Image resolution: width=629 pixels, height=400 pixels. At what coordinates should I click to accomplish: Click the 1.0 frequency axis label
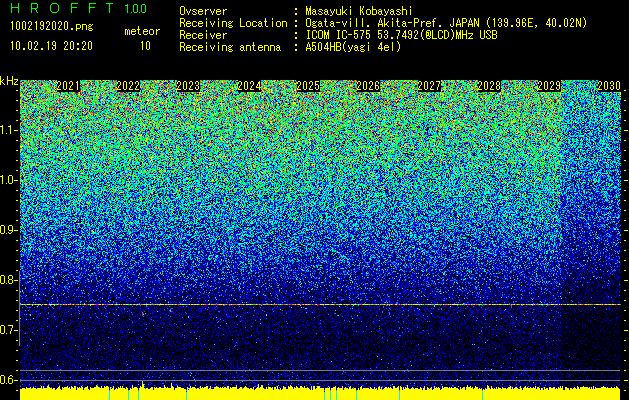9,180
